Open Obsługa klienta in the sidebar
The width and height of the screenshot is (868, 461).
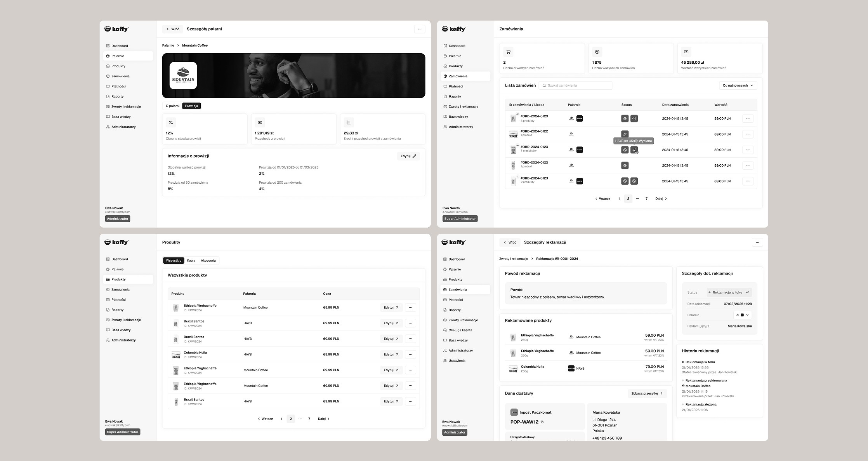(x=460, y=330)
